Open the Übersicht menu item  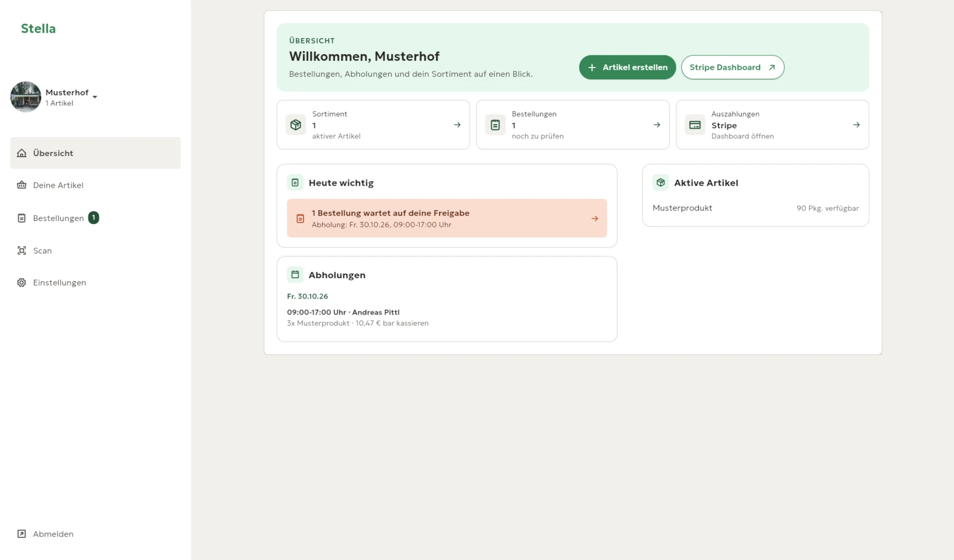tap(95, 153)
